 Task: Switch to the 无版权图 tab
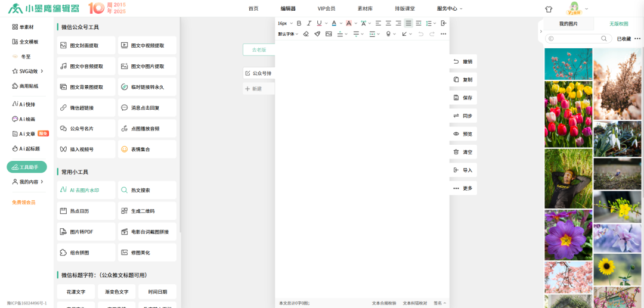[x=618, y=24]
